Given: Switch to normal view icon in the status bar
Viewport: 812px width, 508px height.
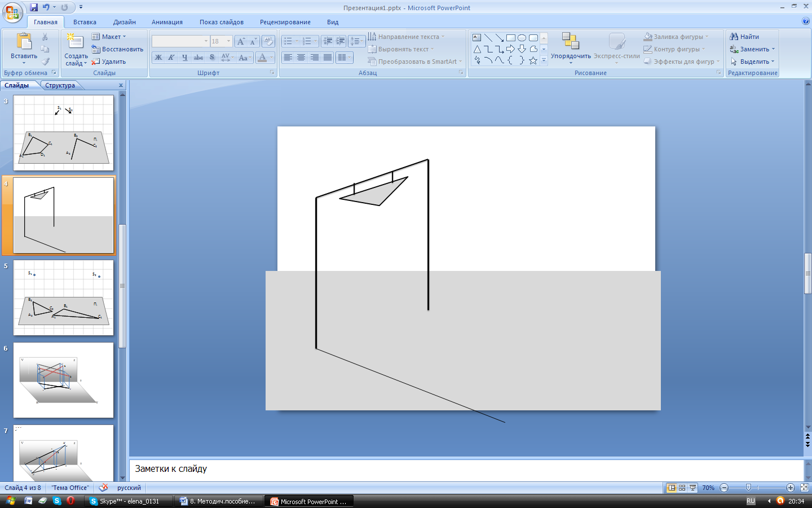Looking at the screenshot, I should [x=672, y=488].
